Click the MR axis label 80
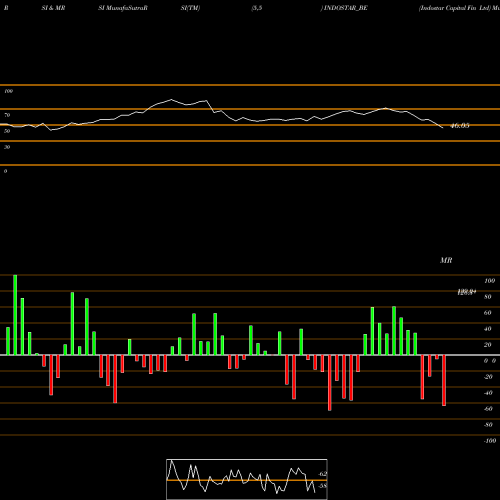500x500 pixels. pyautogui.click(x=488, y=297)
